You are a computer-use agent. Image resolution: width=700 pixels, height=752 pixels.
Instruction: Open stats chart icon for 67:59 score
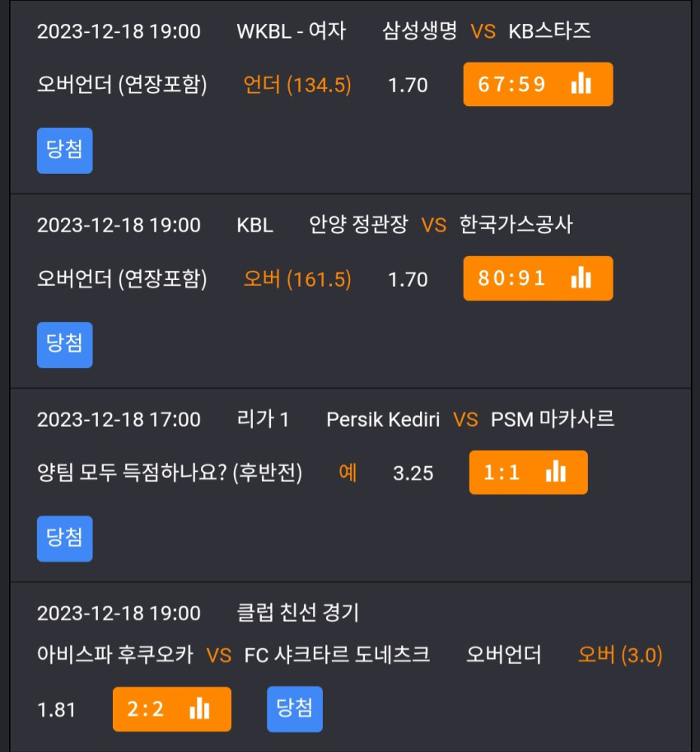click(581, 84)
